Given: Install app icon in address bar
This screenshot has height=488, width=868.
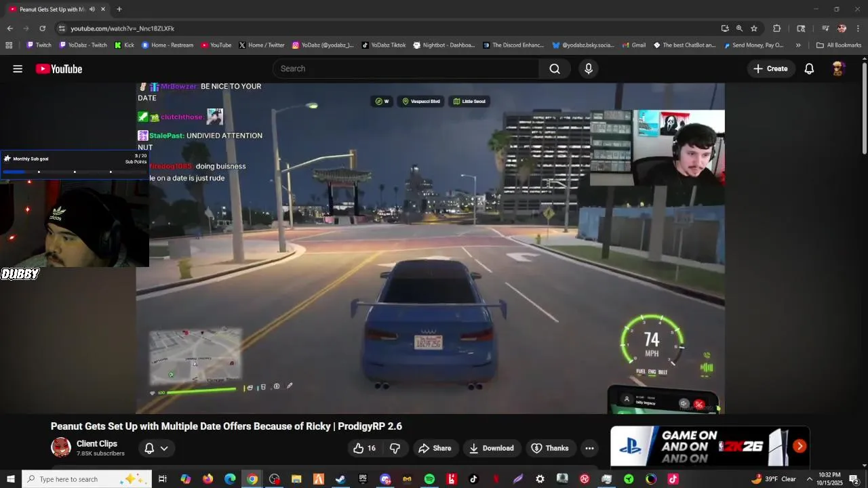Looking at the screenshot, I should (x=725, y=28).
